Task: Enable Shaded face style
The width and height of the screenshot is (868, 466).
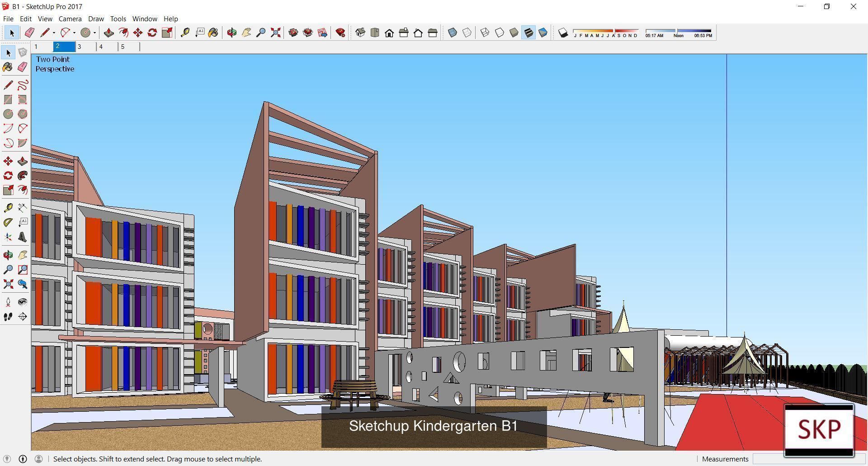Action: point(514,33)
